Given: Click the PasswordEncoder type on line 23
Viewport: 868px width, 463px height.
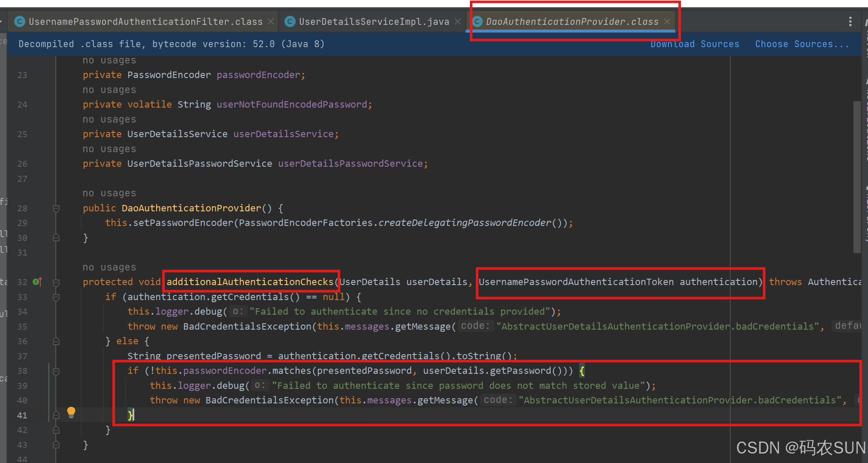Looking at the screenshot, I should (169, 75).
